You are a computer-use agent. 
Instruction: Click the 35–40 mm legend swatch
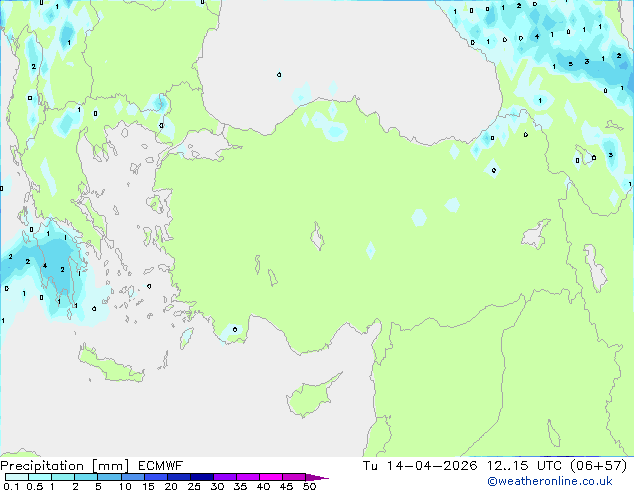(x=247, y=477)
